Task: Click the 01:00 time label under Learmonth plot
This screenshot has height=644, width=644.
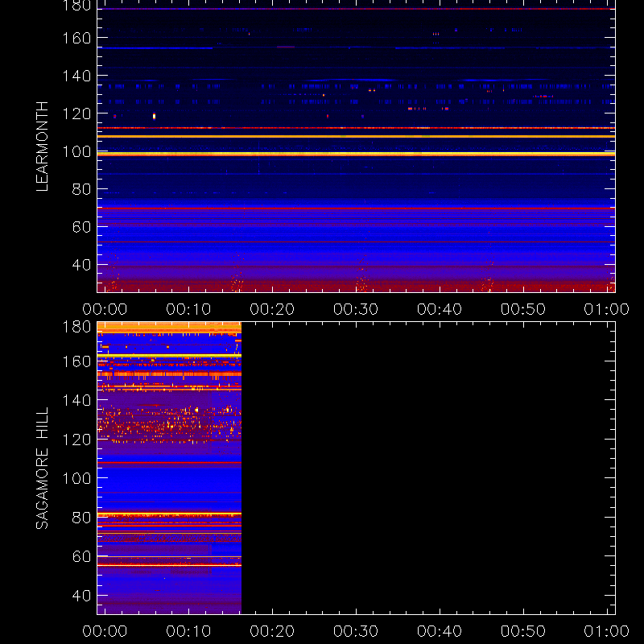Action: (607, 309)
